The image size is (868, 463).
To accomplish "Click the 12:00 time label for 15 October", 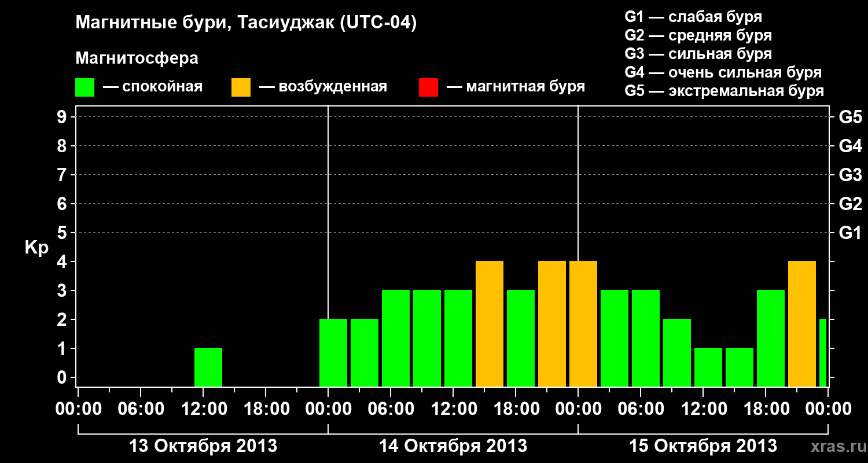I will pyautogui.click(x=703, y=409).
